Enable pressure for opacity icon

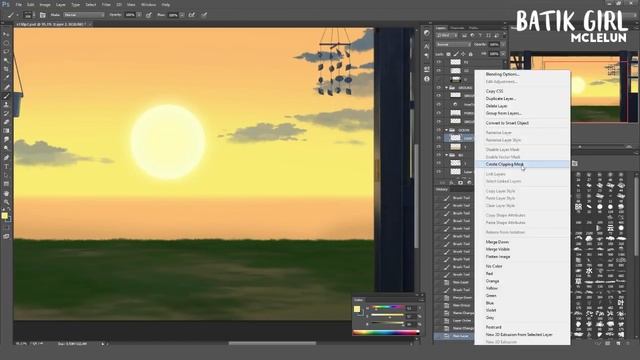[x=149, y=15]
